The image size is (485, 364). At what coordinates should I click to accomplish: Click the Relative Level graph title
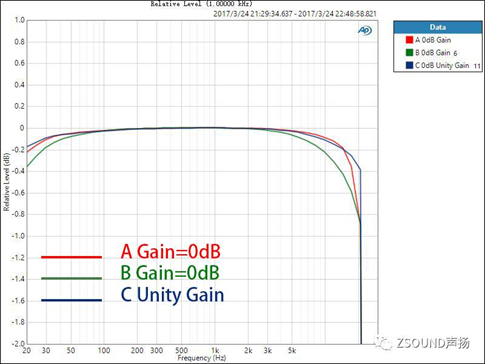click(x=202, y=4)
